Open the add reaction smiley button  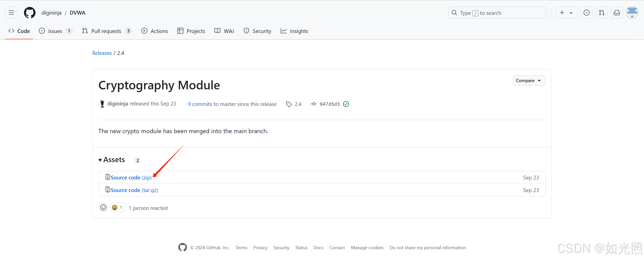(x=103, y=207)
